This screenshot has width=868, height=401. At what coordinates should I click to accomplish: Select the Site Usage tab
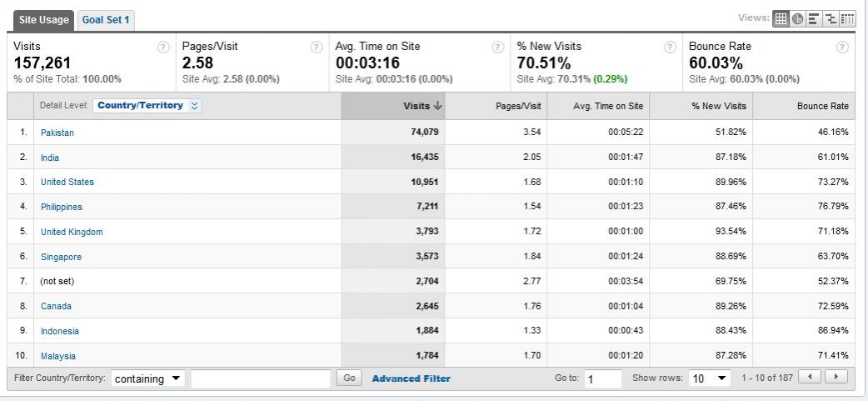43,21
